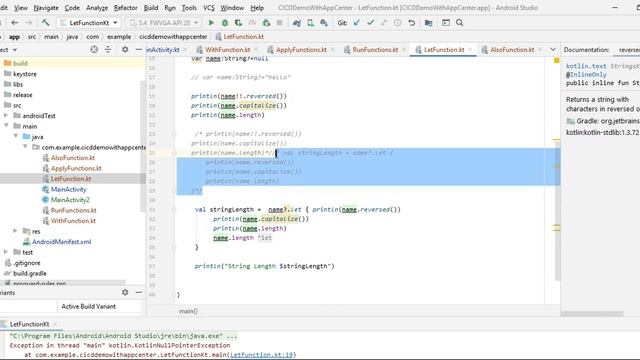Switch to the ApplyFunctions.kt tab
This screenshot has width=640, height=360.
[x=301, y=49]
